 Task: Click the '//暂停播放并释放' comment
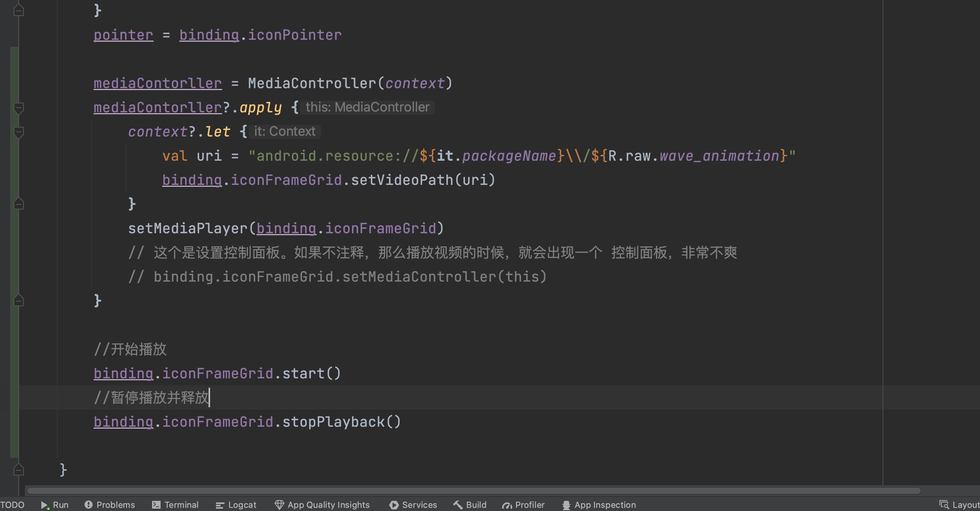click(151, 398)
